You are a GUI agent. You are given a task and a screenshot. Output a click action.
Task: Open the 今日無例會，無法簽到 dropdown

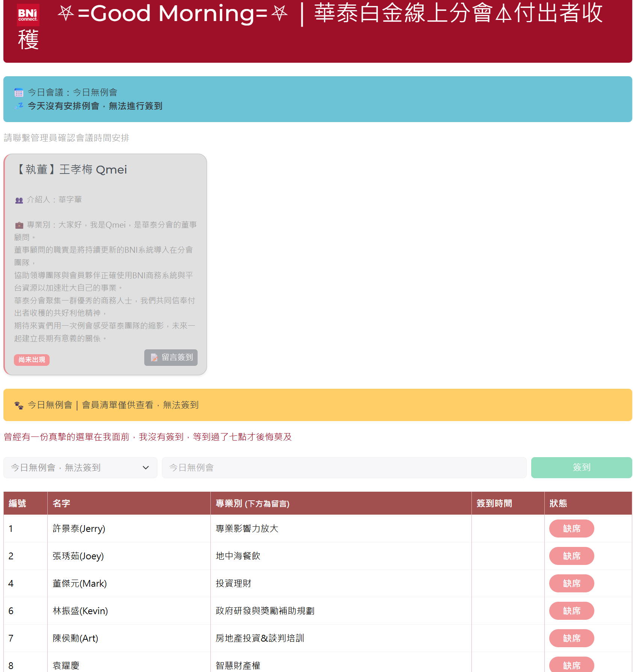(80, 468)
